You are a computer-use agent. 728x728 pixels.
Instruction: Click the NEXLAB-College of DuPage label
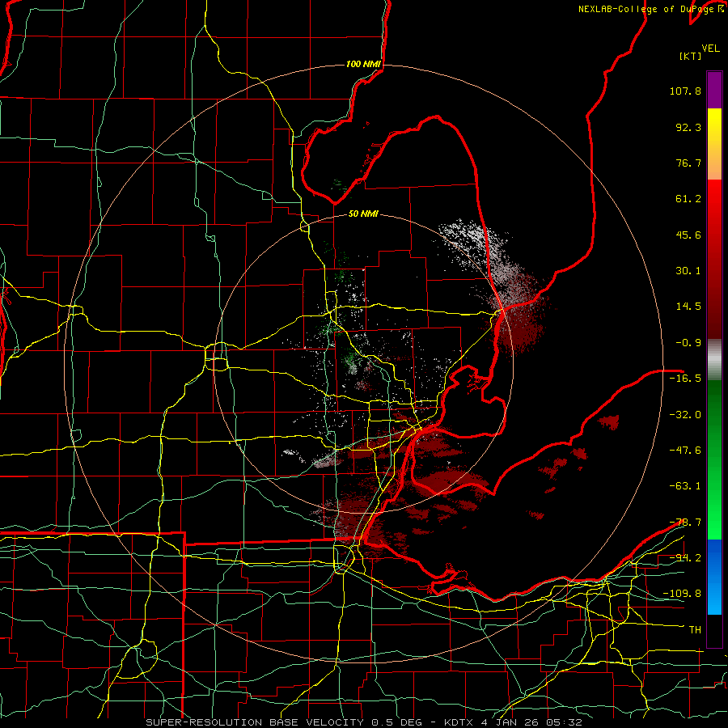click(645, 9)
